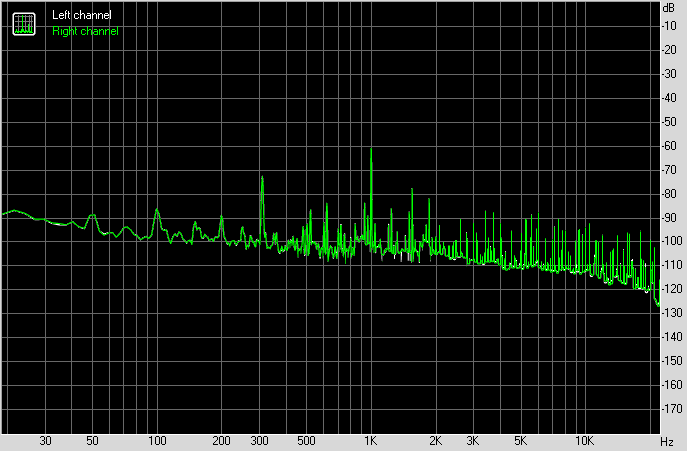Click the '-170' dB axis value
The height and width of the screenshot is (451, 687).
tap(672, 409)
